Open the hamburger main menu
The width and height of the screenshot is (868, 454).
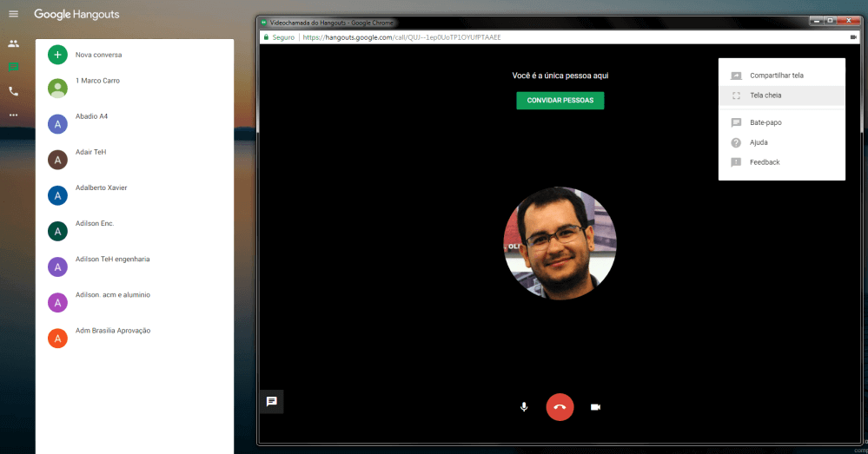pos(13,14)
